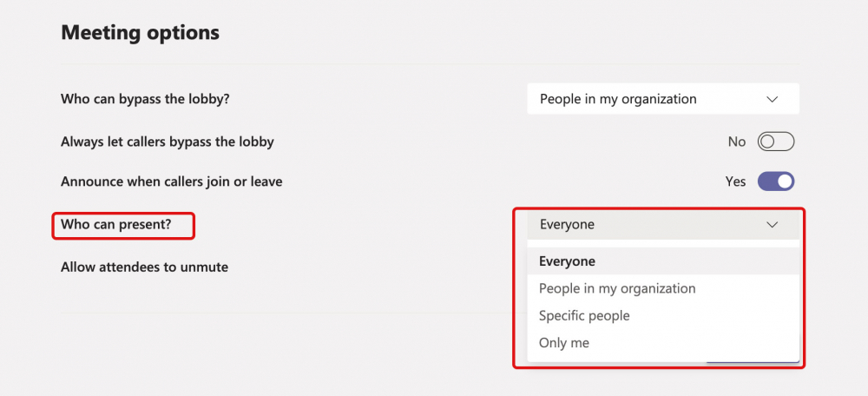
Task: Click the 'Meeting options' heading
Action: 140,33
